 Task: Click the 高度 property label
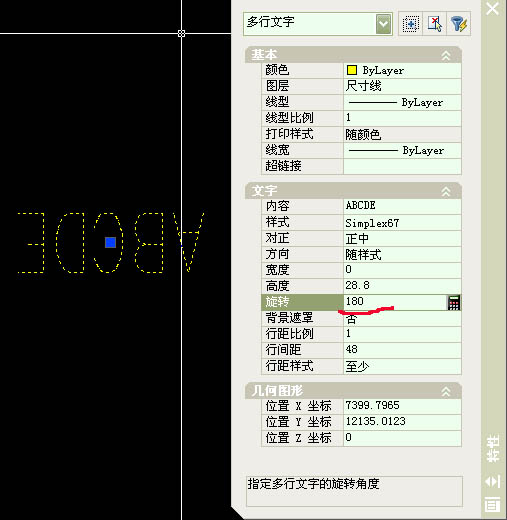(277, 286)
